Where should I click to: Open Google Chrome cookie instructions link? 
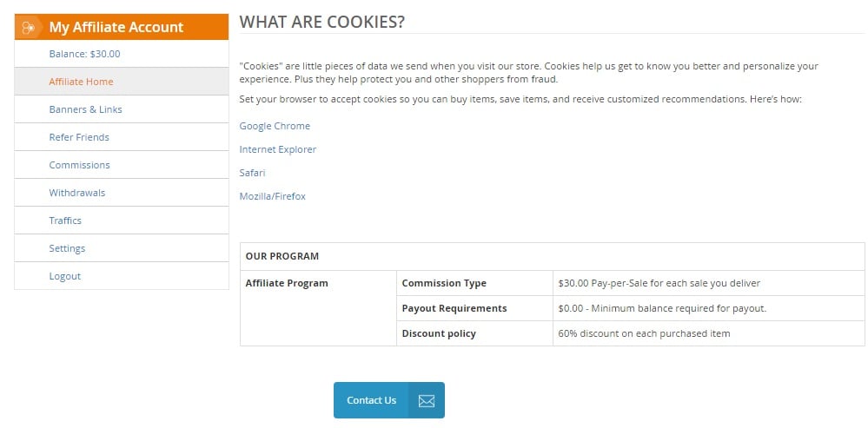click(x=275, y=126)
